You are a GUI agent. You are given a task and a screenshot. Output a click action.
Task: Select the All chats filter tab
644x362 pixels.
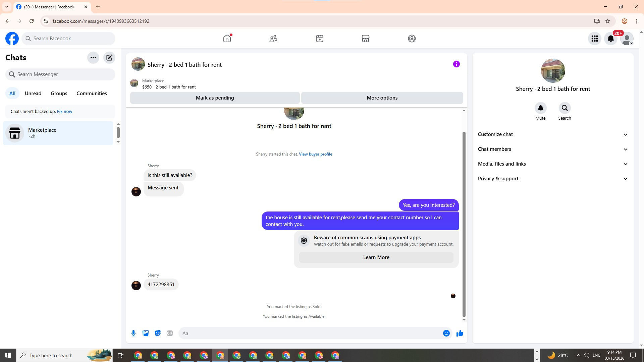click(x=12, y=94)
